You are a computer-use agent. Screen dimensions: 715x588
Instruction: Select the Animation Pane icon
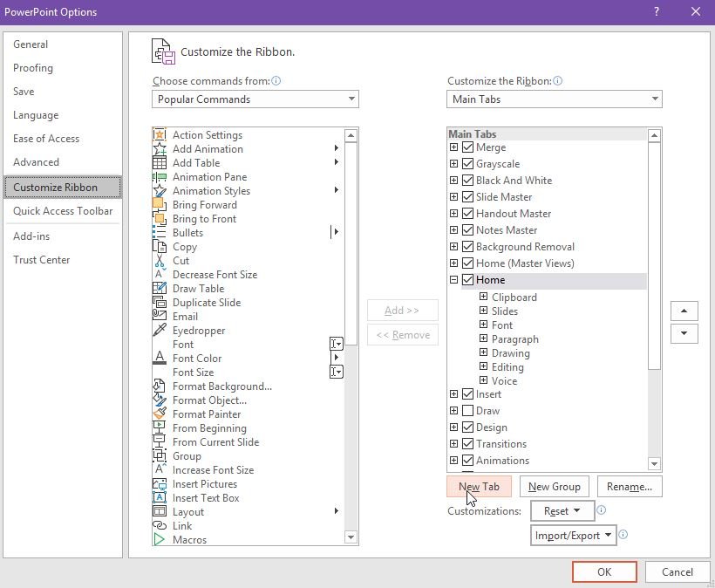(160, 177)
